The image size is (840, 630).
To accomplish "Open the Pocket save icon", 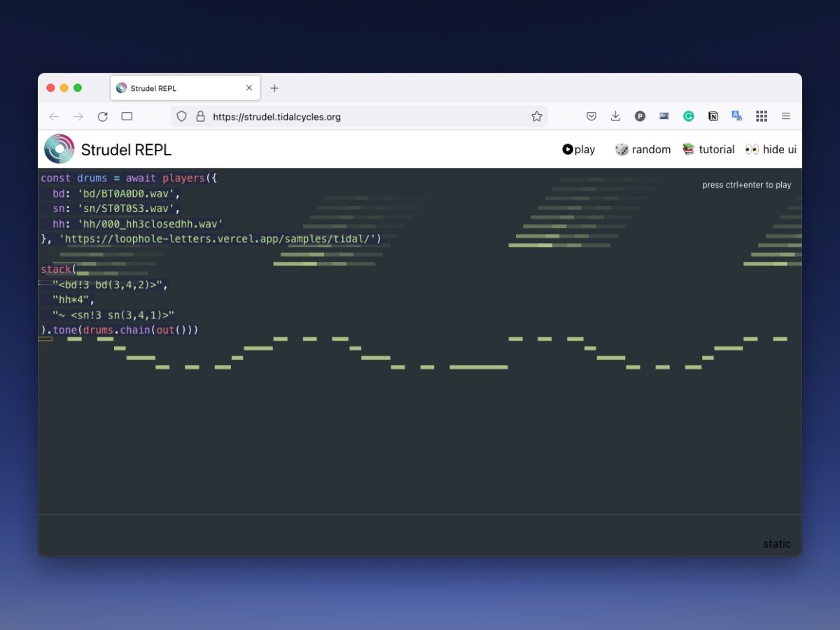I will (x=591, y=117).
